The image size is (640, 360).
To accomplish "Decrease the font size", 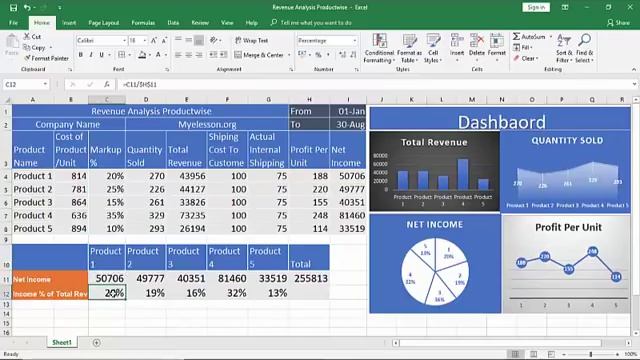I will tap(164, 40).
